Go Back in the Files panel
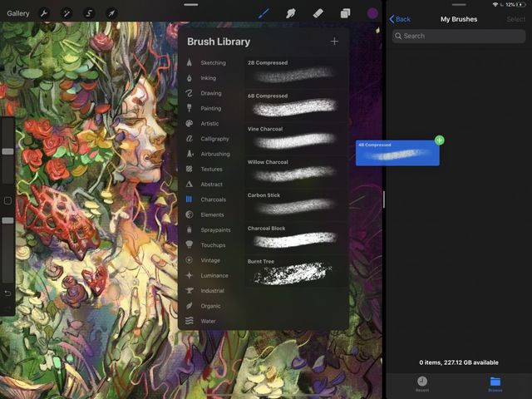This screenshot has width=532, height=399. 400,19
